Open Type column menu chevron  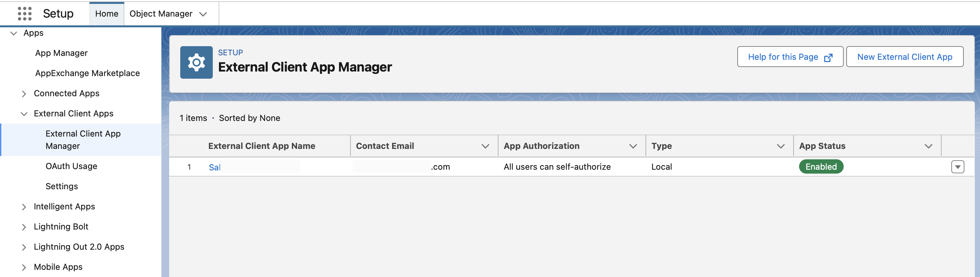pyautogui.click(x=781, y=146)
